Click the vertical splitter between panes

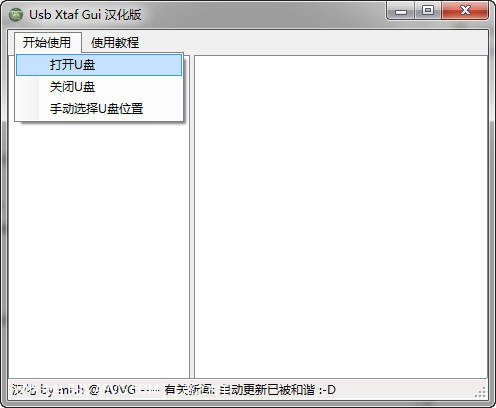[192, 217]
